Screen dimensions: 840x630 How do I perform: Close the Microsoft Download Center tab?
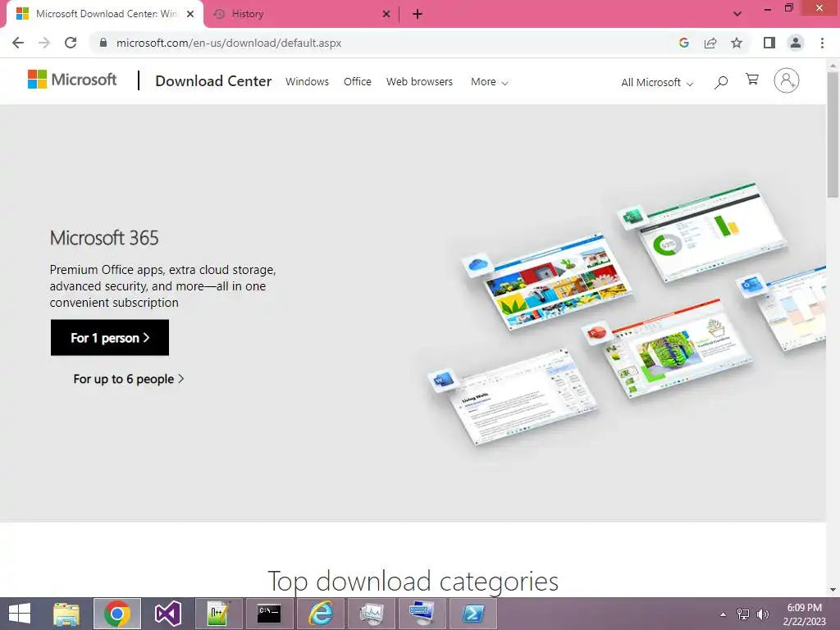point(190,15)
